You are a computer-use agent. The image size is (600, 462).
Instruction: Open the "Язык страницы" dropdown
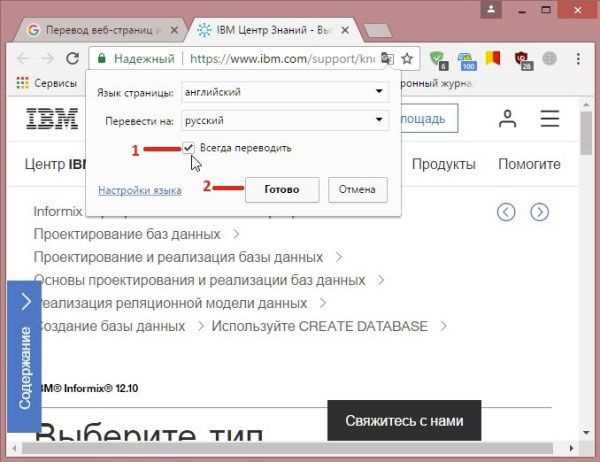tap(284, 93)
